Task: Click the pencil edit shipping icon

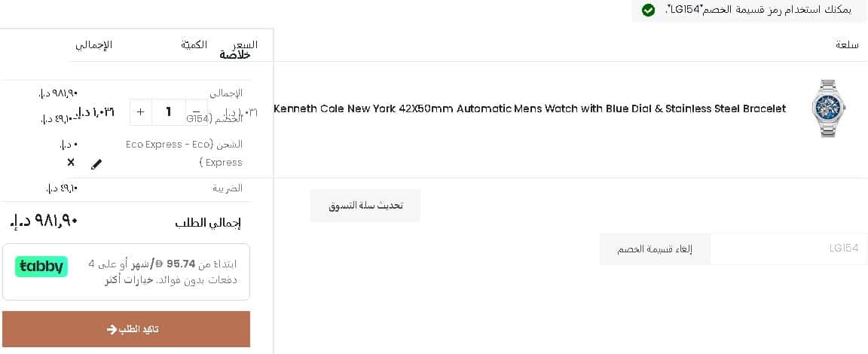Action: (96, 163)
